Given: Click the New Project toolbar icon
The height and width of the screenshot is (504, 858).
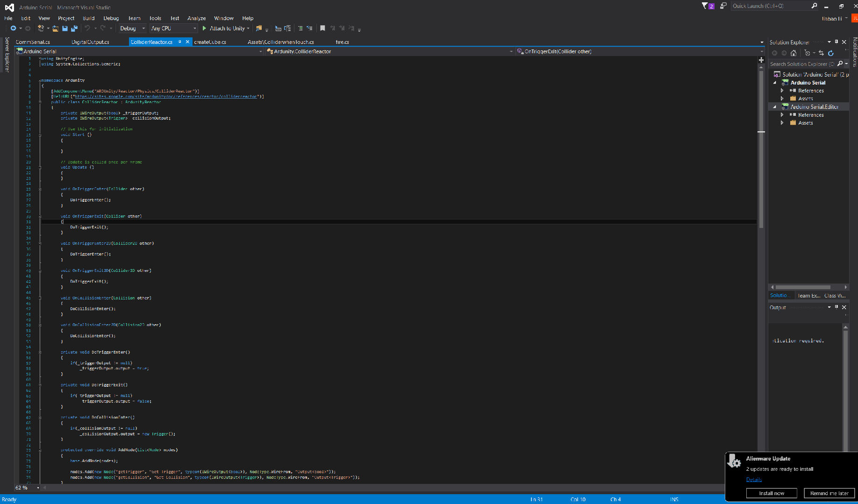Looking at the screenshot, I should tap(41, 28).
